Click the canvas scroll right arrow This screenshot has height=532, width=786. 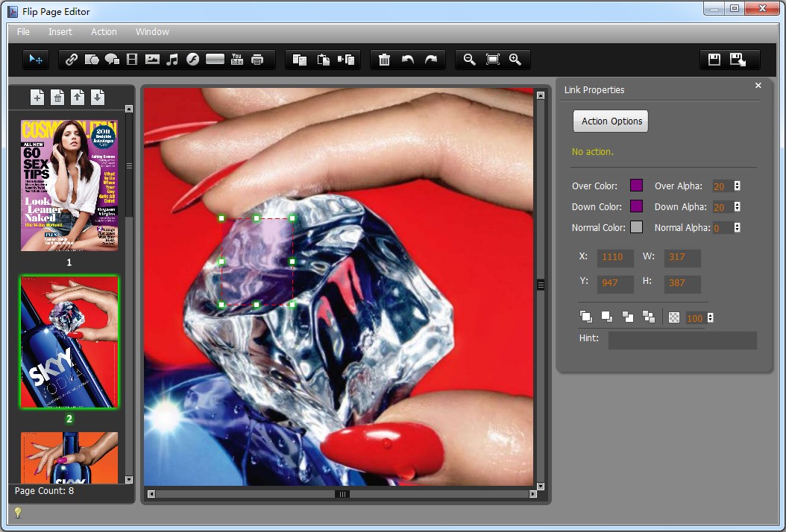pyautogui.click(x=532, y=495)
